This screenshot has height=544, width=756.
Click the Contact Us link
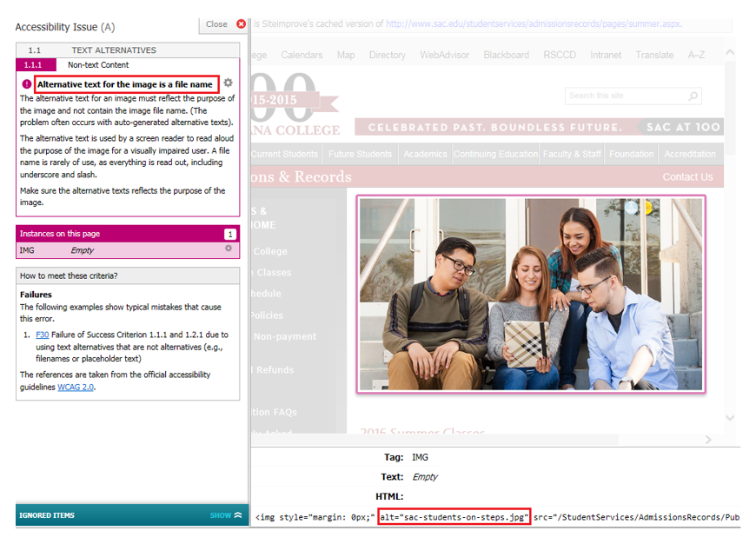[x=687, y=177]
